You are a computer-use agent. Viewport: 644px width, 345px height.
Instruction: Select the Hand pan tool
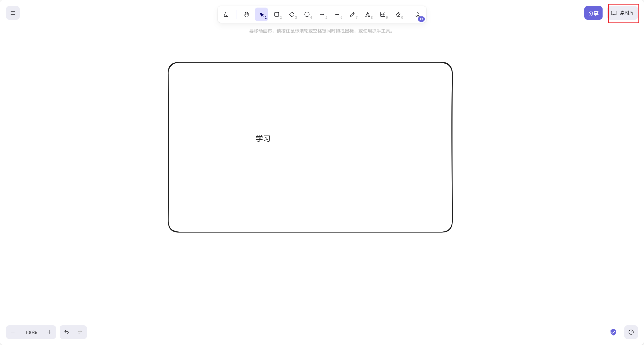pyautogui.click(x=246, y=14)
